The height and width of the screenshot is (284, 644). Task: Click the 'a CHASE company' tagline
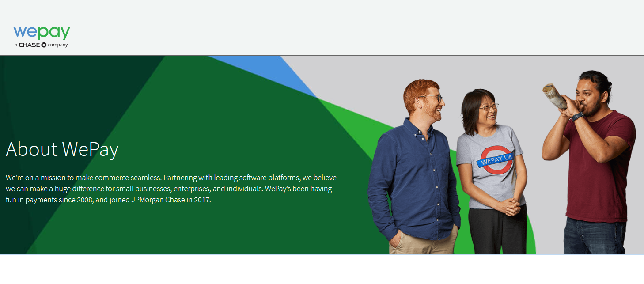click(41, 45)
